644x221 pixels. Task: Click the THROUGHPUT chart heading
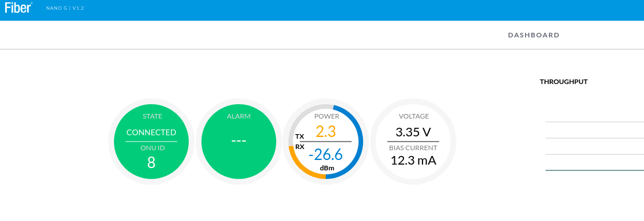(563, 82)
